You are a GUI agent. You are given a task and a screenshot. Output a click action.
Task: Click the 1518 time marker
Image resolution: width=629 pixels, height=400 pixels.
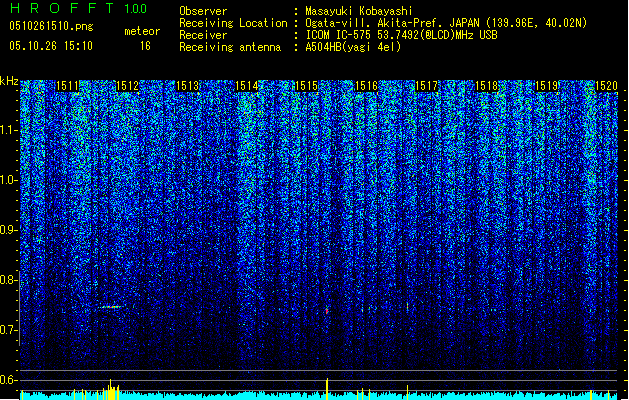click(x=487, y=86)
